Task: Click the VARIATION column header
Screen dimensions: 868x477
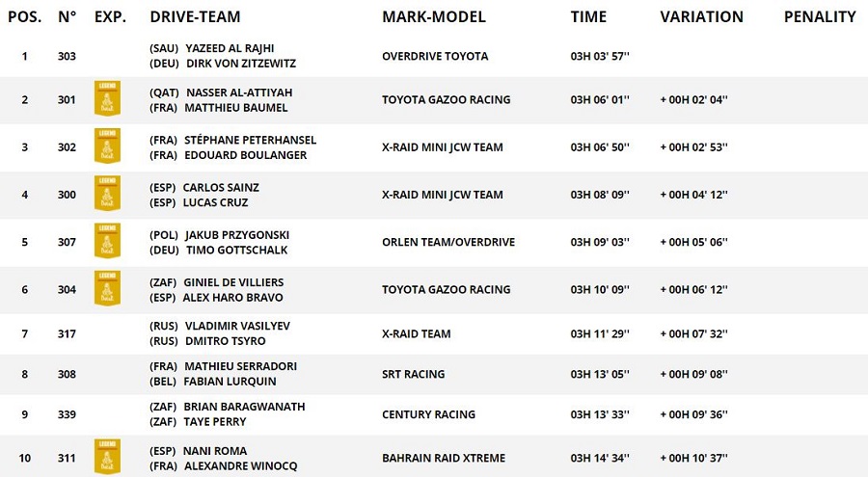Action: (701, 16)
